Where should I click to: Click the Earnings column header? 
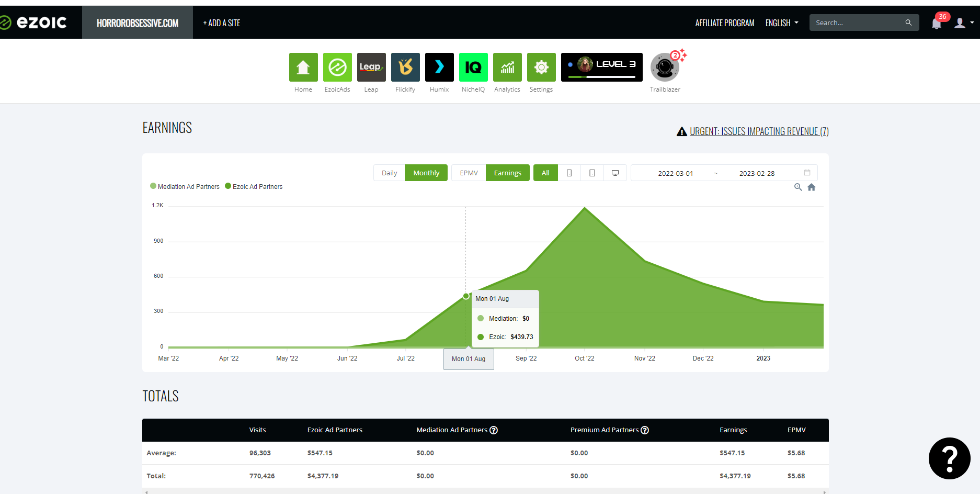pos(733,430)
